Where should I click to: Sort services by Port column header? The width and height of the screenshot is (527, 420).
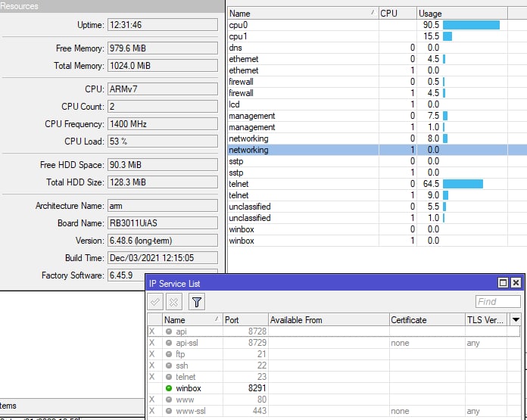pyautogui.click(x=245, y=320)
